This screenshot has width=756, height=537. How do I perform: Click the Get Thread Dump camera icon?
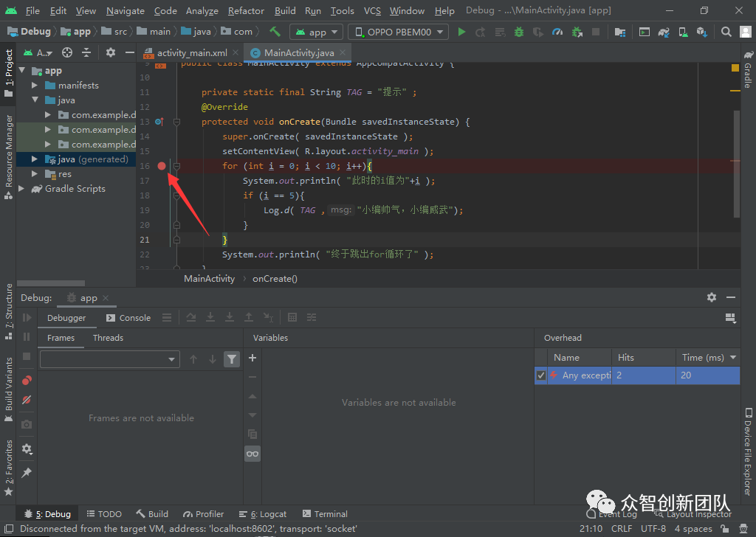pyautogui.click(x=27, y=424)
